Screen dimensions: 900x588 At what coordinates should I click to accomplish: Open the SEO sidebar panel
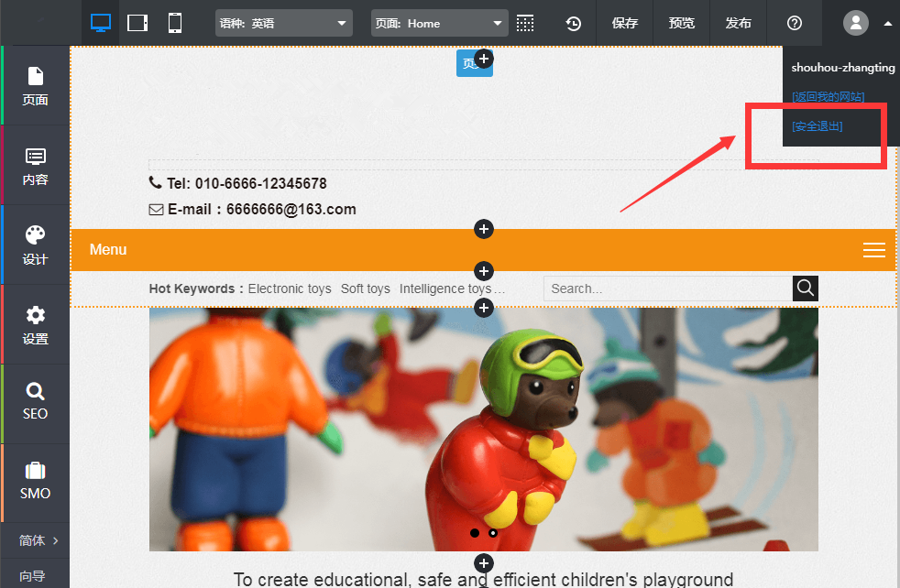tap(35, 403)
